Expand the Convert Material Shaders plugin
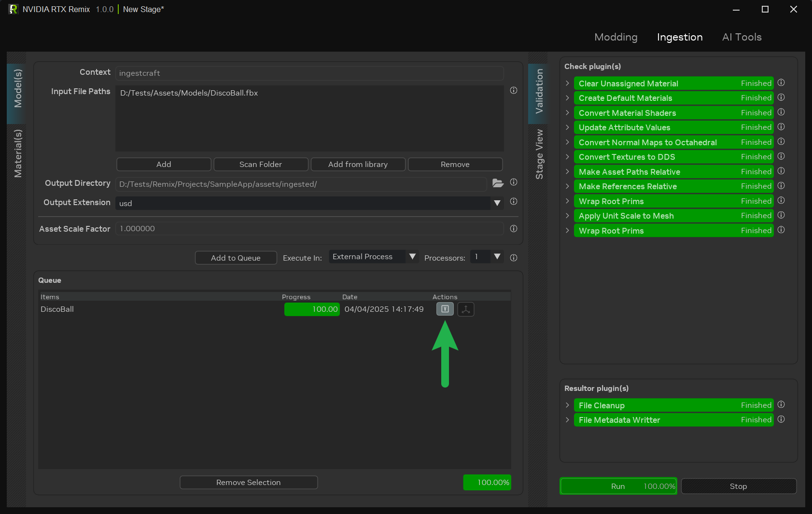 point(568,113)
